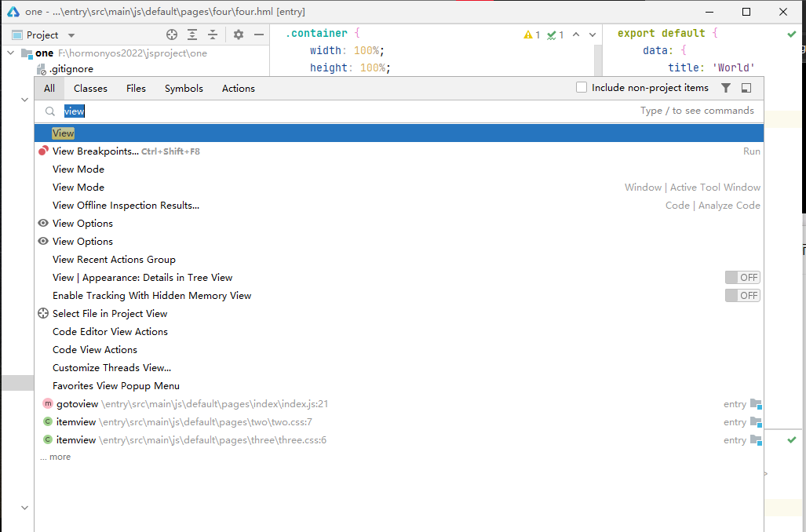The image size is (806, 532).
Task: Open gotoview in index.js
Action: click(x=399, y=403)
